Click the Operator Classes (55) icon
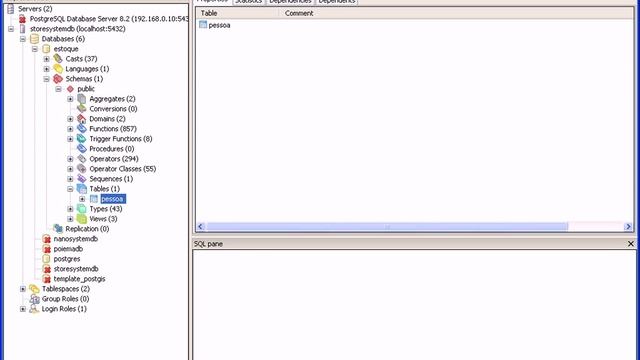This screenshot has height=360, width=640. pyautogui.click(x=82, y=169)
